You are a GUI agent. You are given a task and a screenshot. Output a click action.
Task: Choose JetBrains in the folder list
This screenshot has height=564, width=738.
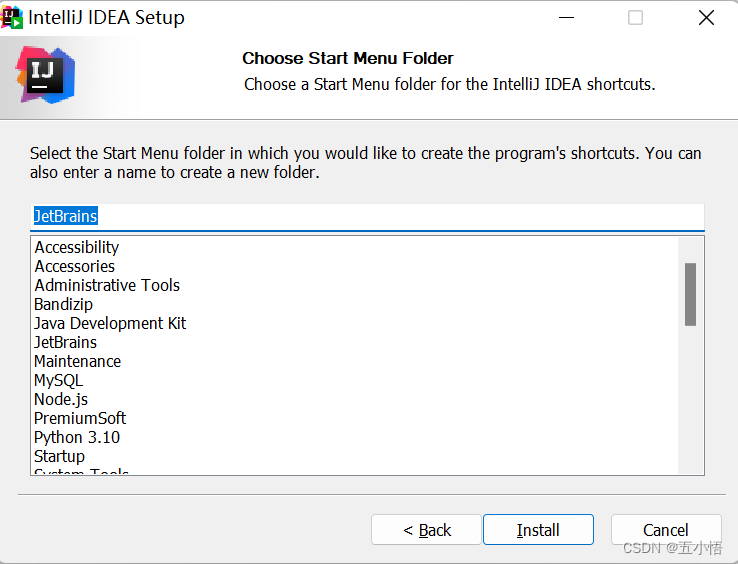point(65,342)
